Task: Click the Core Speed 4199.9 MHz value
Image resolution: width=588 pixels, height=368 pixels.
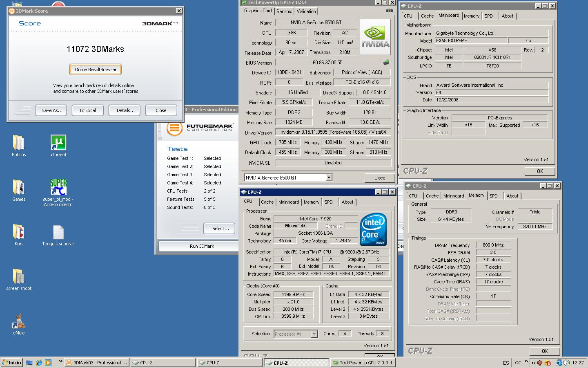Action: point(293,294)
